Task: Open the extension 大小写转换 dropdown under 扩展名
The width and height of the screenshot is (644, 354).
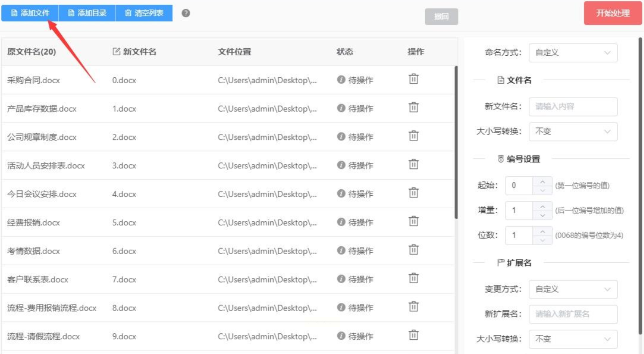Action: [573, 339]
